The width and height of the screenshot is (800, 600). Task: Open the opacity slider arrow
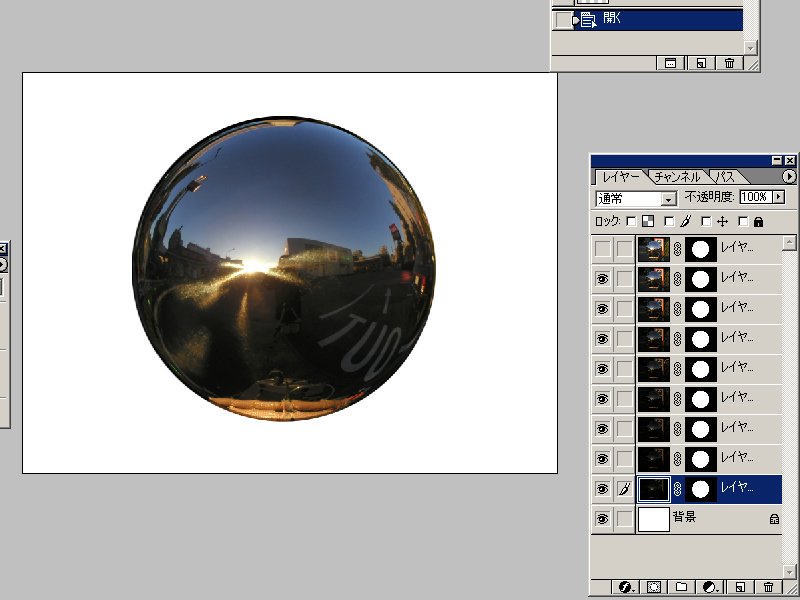click(x=778, y=197)
